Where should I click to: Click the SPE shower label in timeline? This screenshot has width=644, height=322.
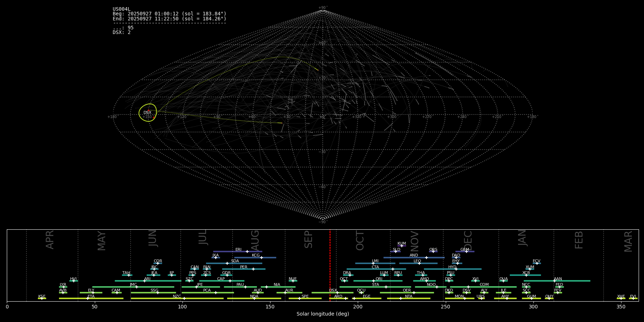pyautogui.click(x=305, y=297)
